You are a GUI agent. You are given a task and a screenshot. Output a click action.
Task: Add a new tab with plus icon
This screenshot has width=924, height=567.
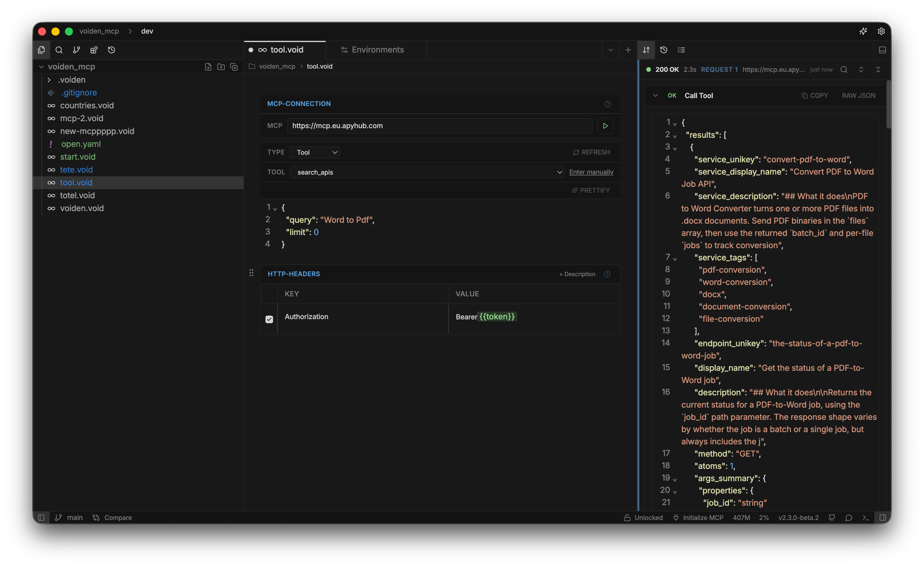pos(628,50)
